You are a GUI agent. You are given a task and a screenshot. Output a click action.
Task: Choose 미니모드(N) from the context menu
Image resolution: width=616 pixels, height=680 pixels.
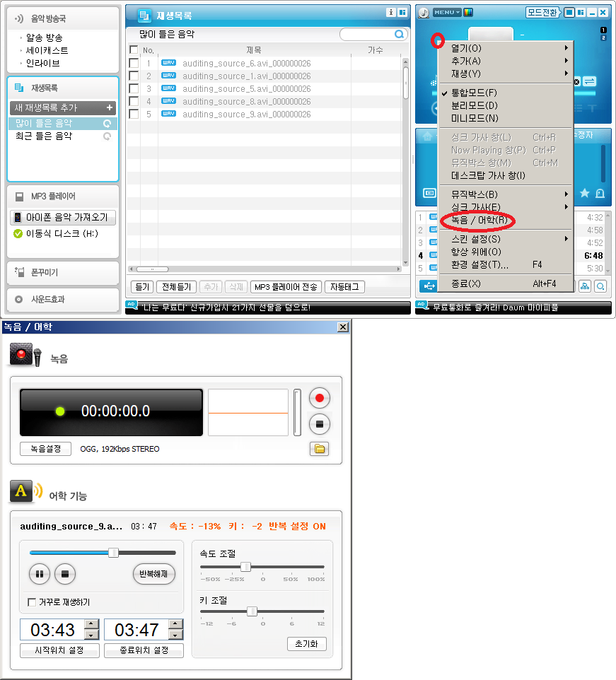475,118
